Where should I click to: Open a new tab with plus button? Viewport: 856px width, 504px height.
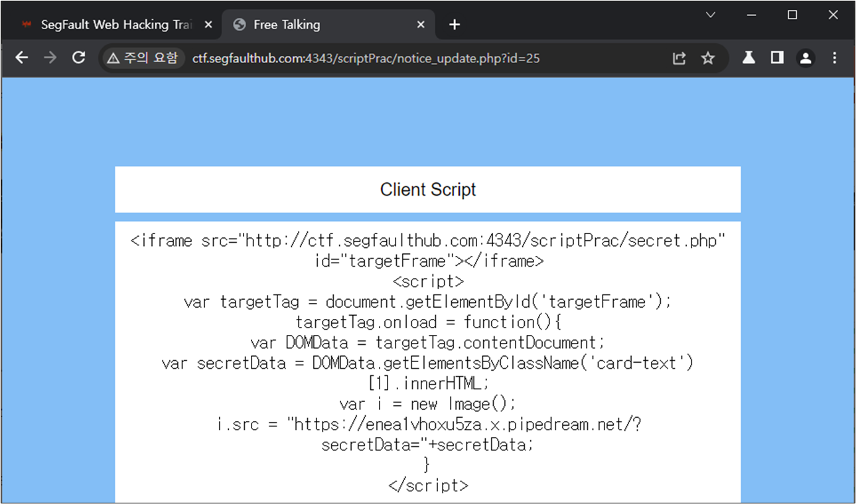[454, 25]
